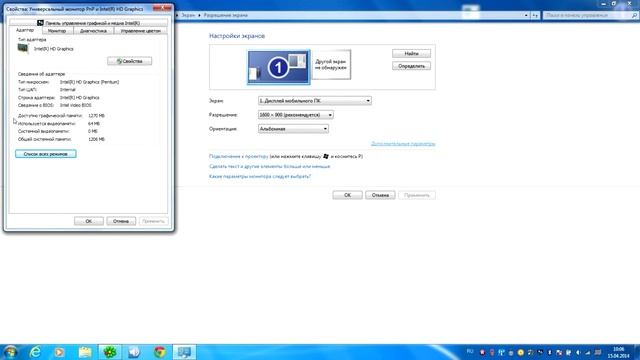The width and height of the screenshot is (640, 360).
Task: Click the Определить button
Action: click(411, 66)
